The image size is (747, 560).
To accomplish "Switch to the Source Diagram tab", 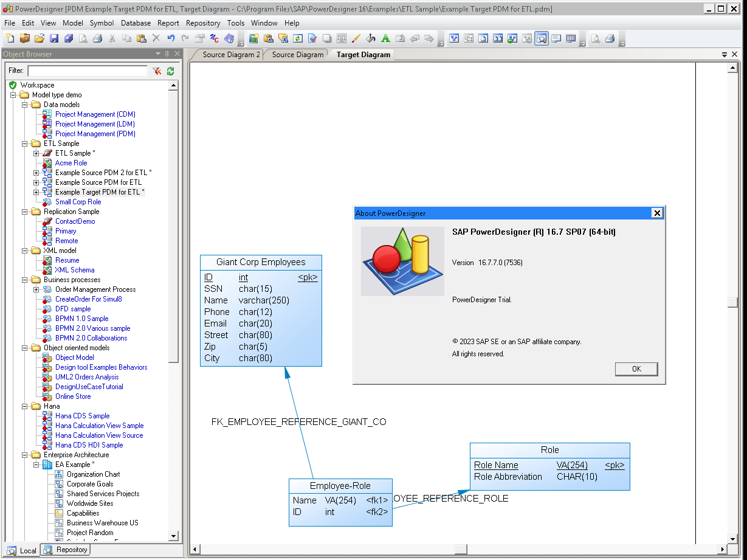I will (x=298, y=55).
